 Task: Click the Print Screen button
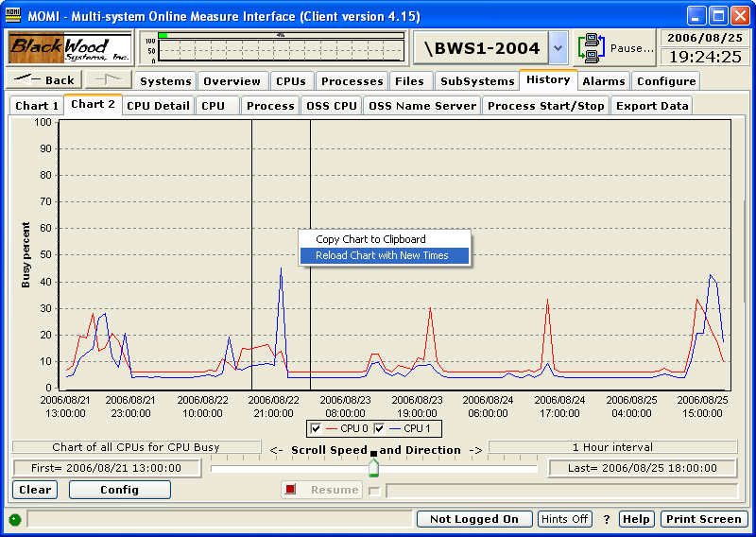[x=703, y=519]
